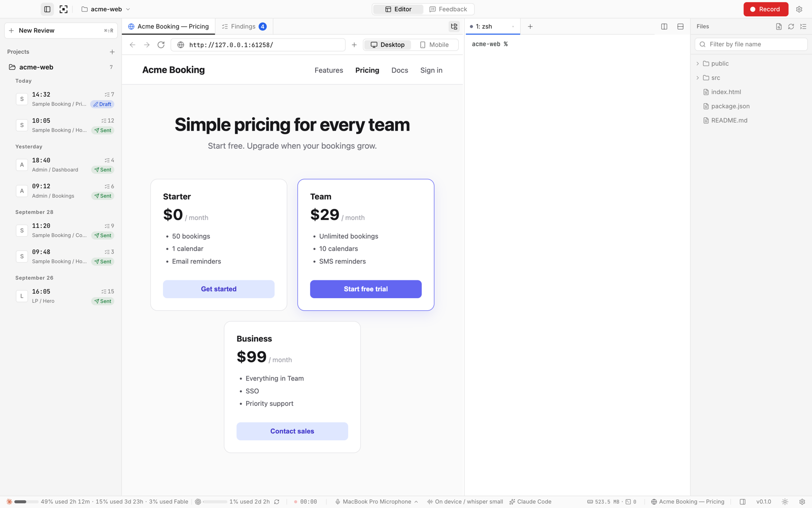Click the settings gear next to Record

point(799,9)
